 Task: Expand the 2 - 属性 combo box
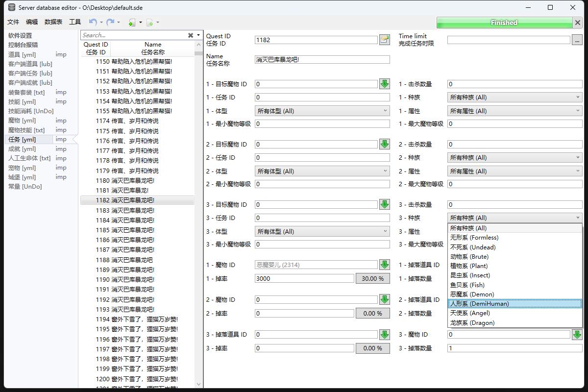click(514, 171)
